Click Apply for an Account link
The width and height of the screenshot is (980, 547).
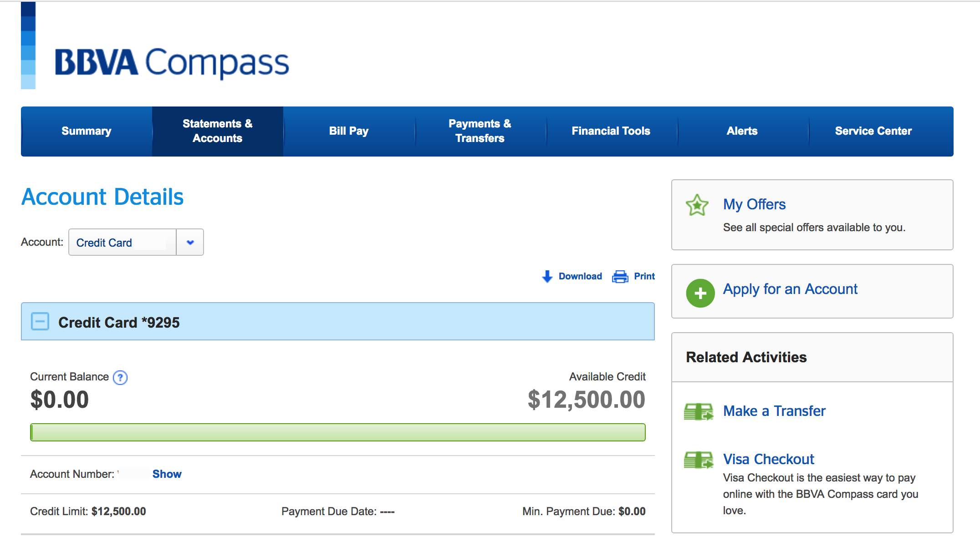[x=790, y=289]
